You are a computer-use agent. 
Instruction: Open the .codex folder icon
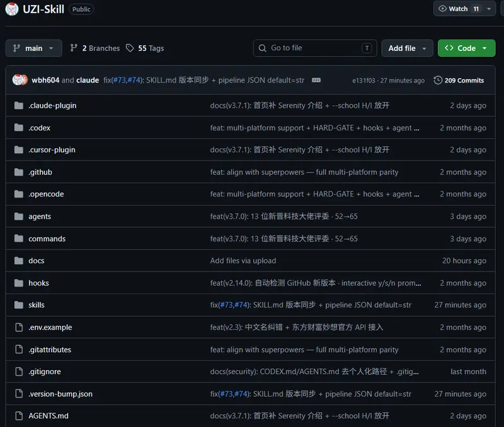[x=19, y=128]
